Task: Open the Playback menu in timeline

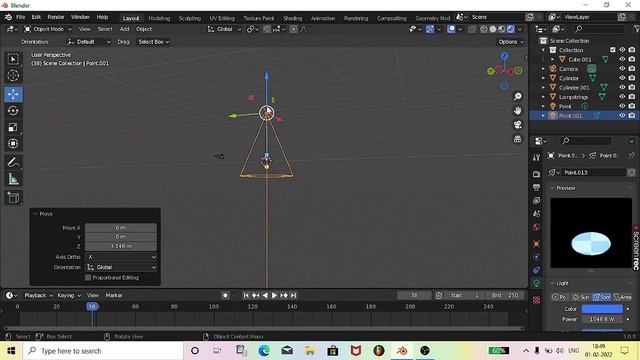Action: tap(38, 295)
